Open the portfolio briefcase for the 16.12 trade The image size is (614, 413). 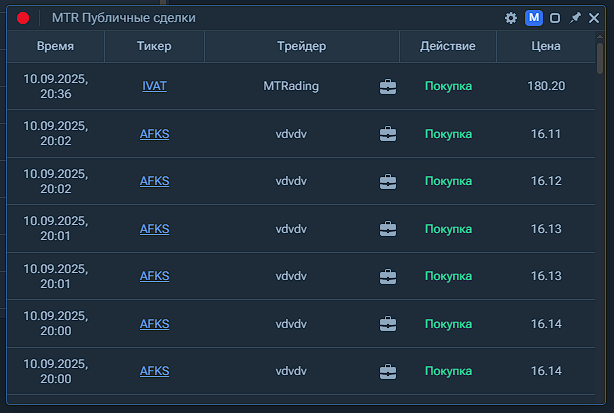point(388,181)
